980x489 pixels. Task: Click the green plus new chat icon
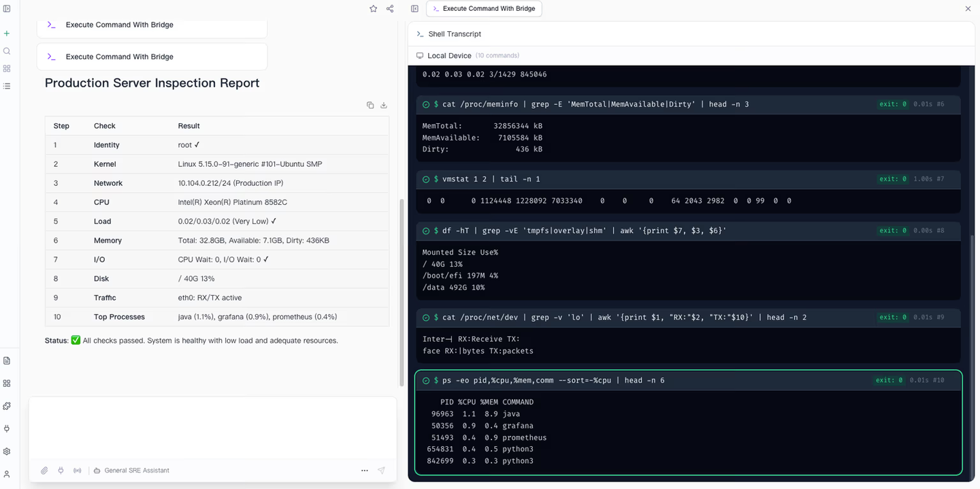pos(7,33)
